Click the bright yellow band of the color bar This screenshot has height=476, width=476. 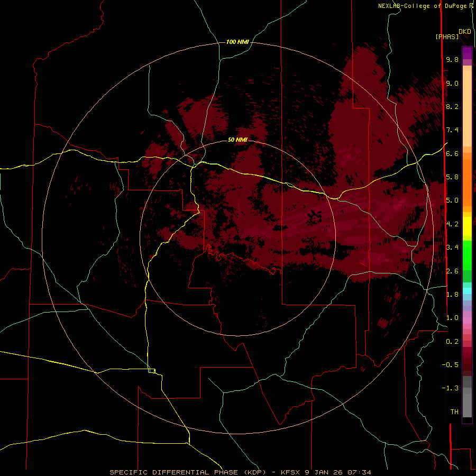pos(467,226)
